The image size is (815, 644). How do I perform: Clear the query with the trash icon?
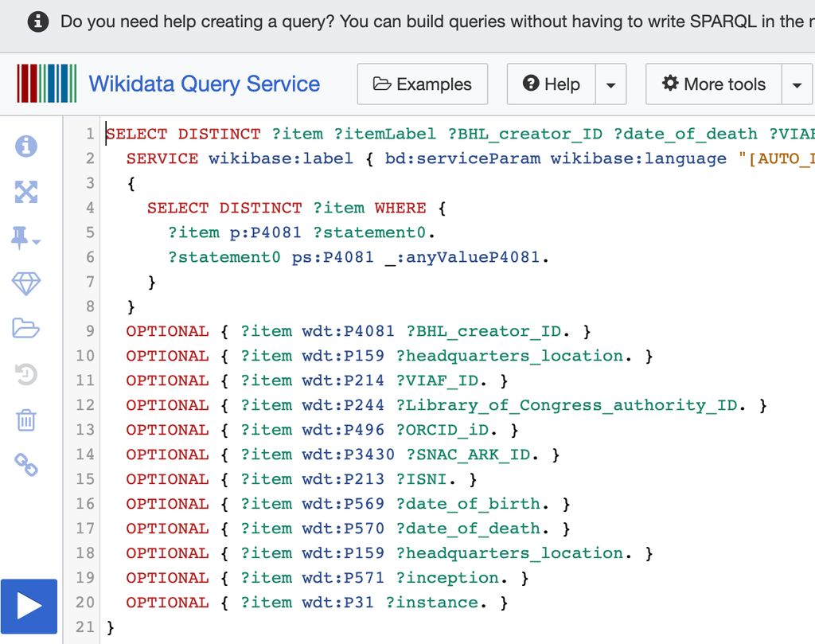point(26,420)
